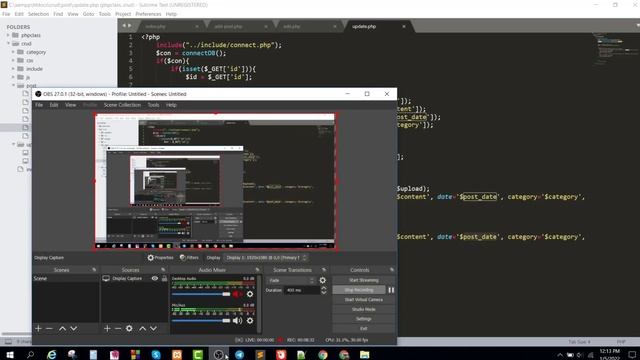Move scene up arrow in Scenes panel

(x=62, y=328)
